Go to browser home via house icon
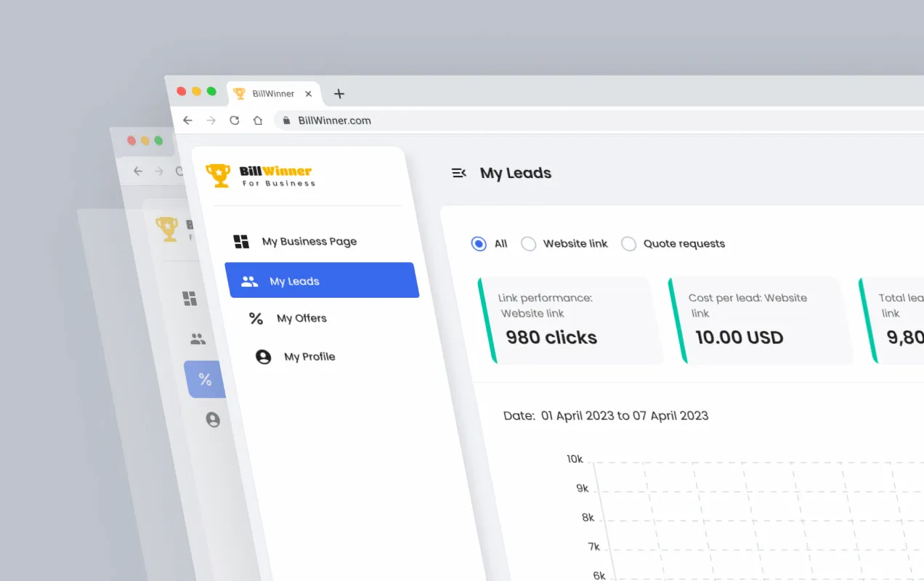This screenshot has height=581, width=924. (x=257, y=121)
